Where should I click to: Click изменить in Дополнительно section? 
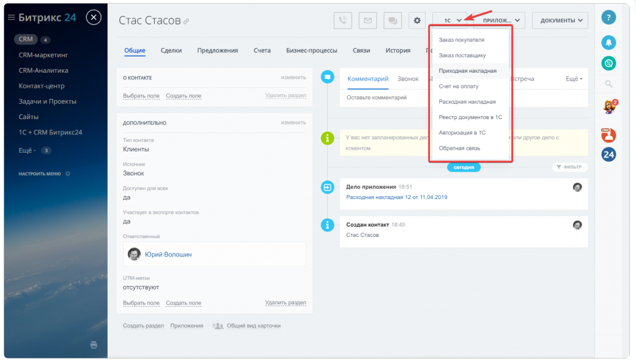coord(294,122)
